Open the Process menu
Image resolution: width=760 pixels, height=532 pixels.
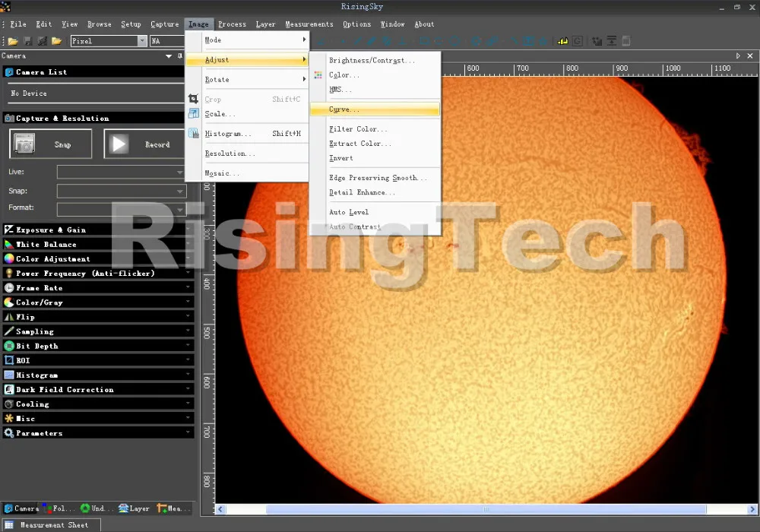coord(232,24)
